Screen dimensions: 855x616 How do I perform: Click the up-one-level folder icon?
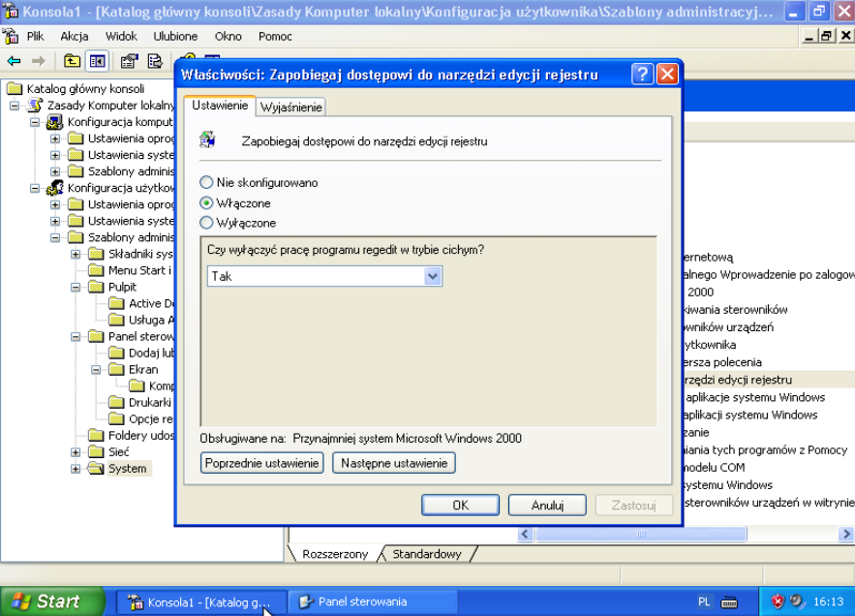coord(72,61)
